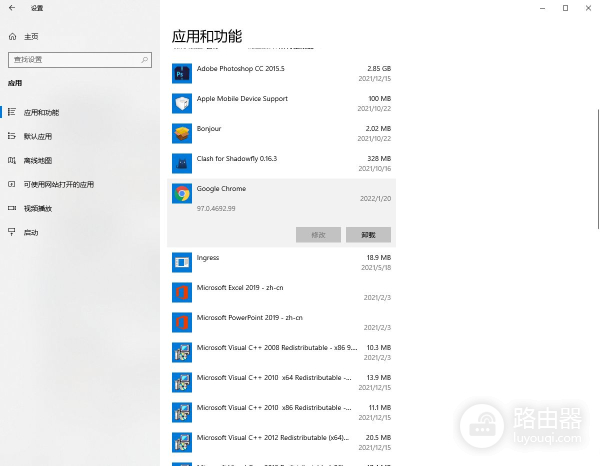Select Visual C++ 2010 x86 Redistributable entry

[x=281, y=412]
